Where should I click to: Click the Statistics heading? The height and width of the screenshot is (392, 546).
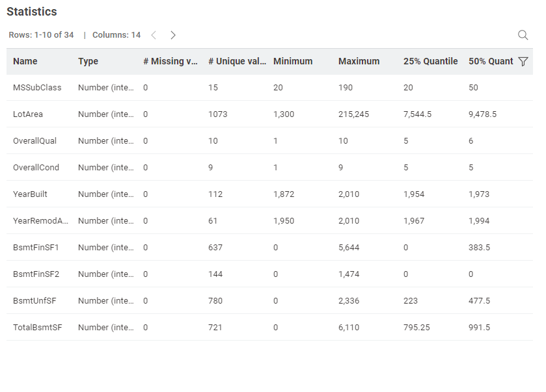[x=32, y=12]
